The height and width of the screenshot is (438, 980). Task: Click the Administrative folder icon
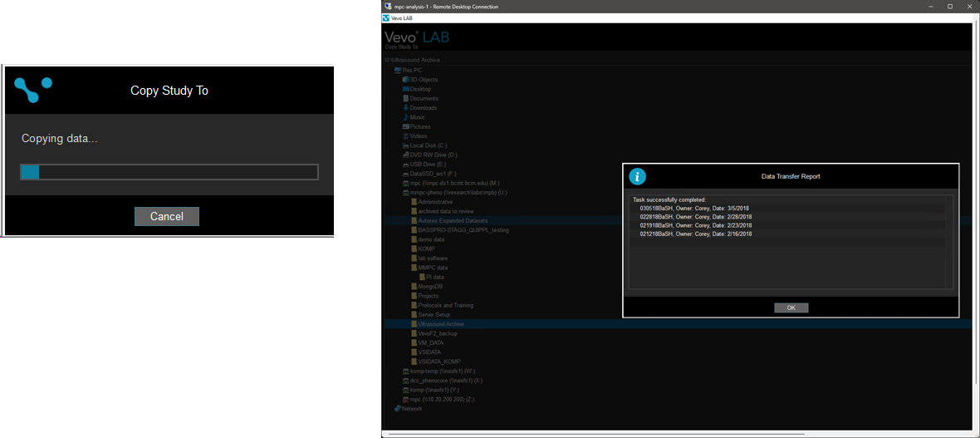(x=414, y=202)
